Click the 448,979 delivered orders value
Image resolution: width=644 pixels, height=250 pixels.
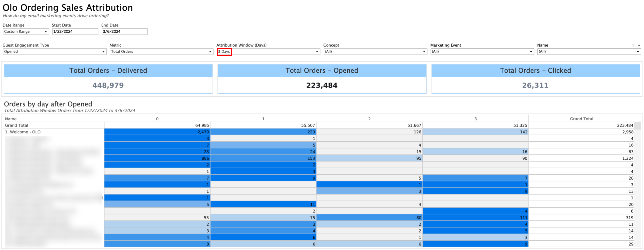click(x=108, y=85)
